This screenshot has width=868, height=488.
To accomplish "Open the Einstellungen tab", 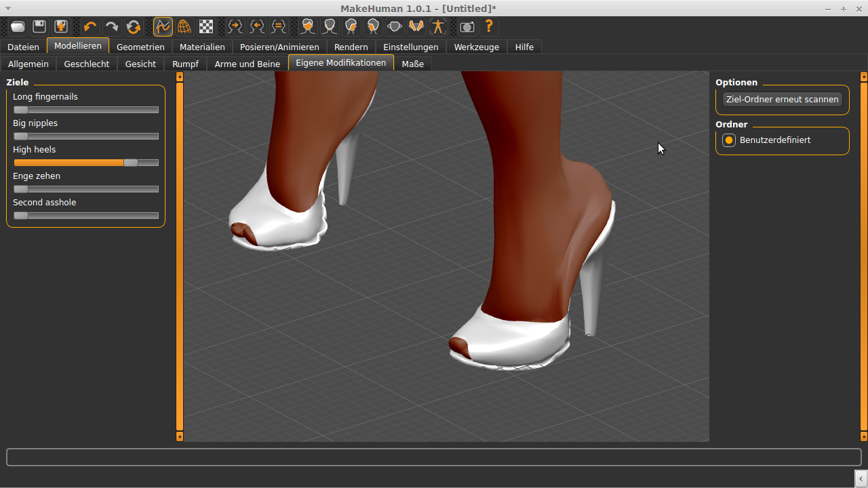I will click(x=411, y=47).
